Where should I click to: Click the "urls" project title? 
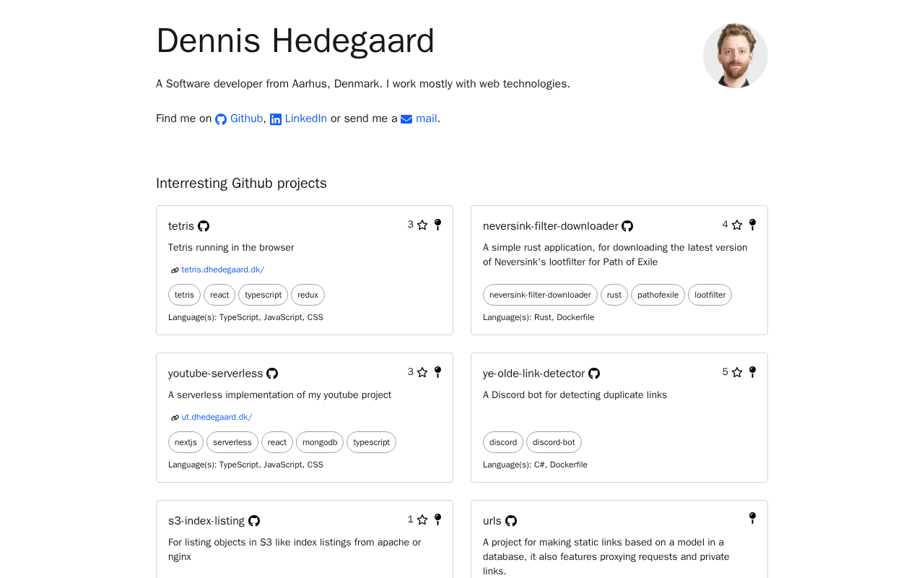[492, 521]
